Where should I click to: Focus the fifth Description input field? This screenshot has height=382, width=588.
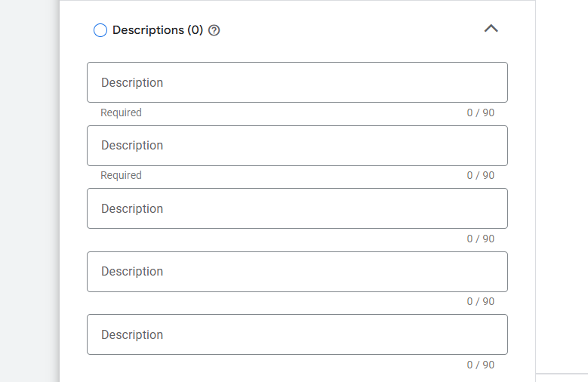297,334
